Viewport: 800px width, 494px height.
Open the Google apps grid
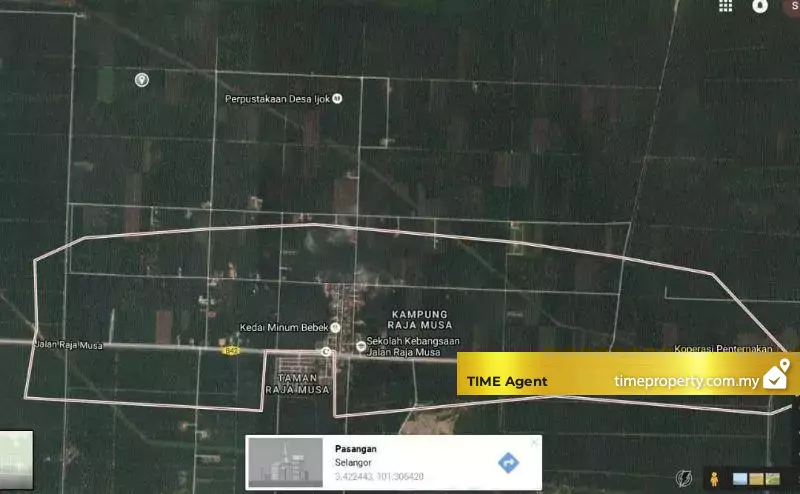tap(725, 6)
